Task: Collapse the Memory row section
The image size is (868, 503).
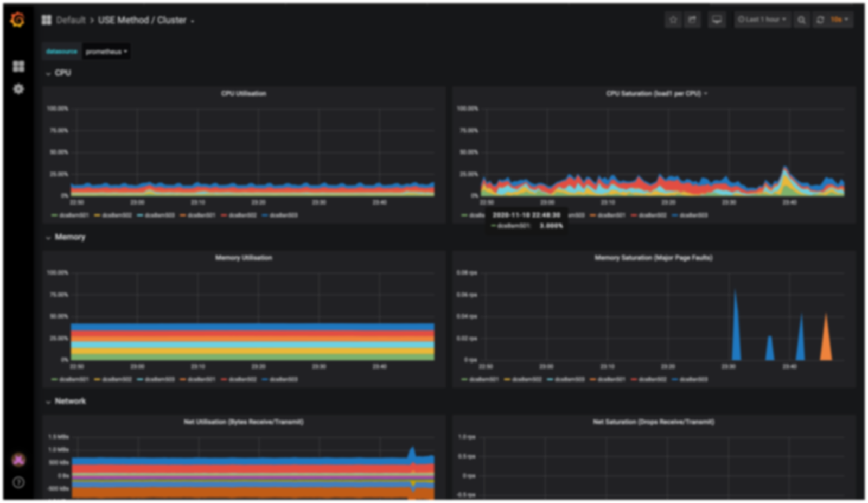Action: pyautogui.click(x=69, y=237)
